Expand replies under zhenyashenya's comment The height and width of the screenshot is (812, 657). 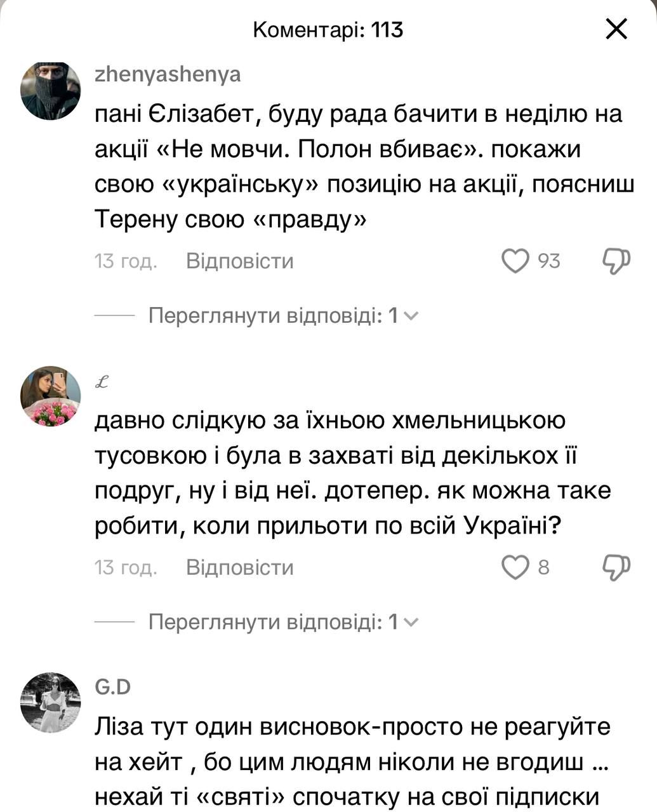pos(282,315)
